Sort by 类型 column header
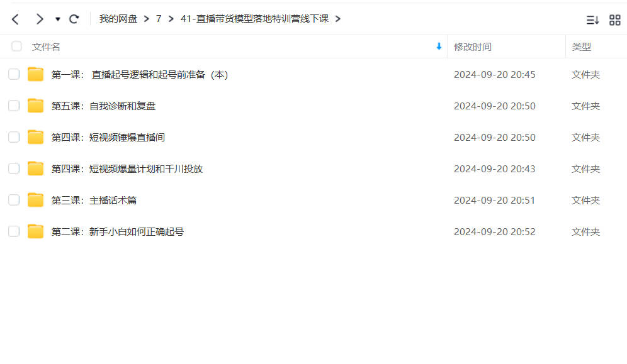Screen dimensions: 627x364 point(581,47)
